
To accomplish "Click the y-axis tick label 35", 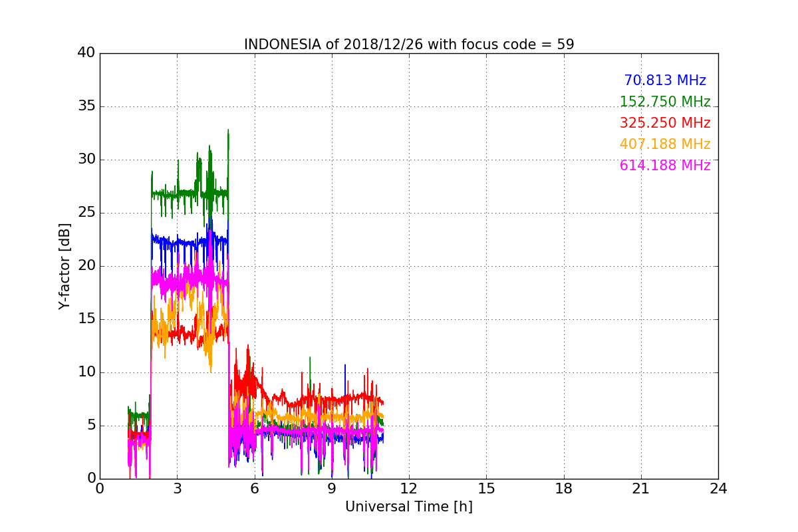I will coord(86,106).
